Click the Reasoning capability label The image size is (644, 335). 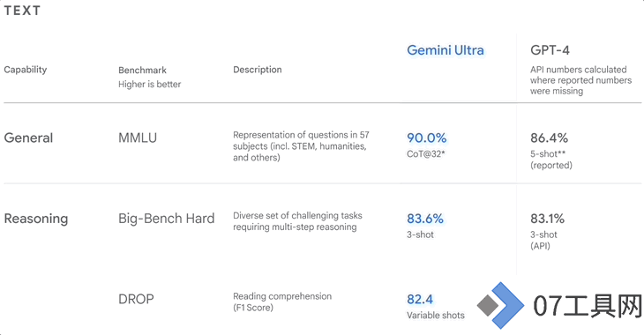point(36,219)
